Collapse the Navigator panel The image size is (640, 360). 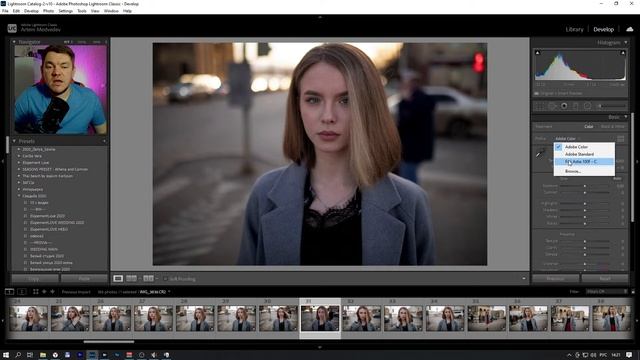(x=14, y=42)
